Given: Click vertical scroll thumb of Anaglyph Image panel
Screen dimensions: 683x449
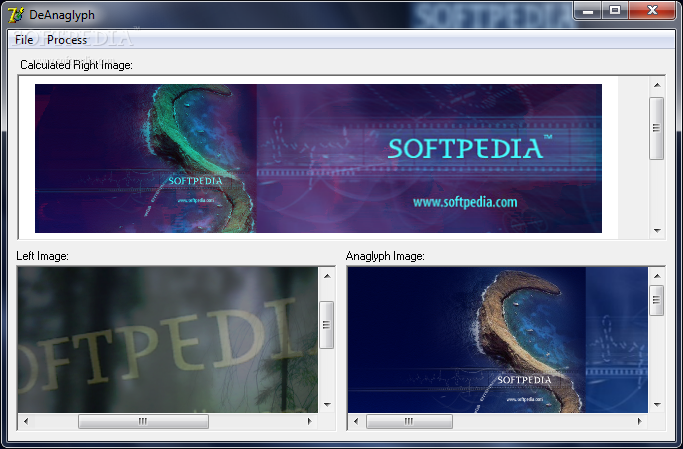Looking at the screenshot, I should (656, 300).
